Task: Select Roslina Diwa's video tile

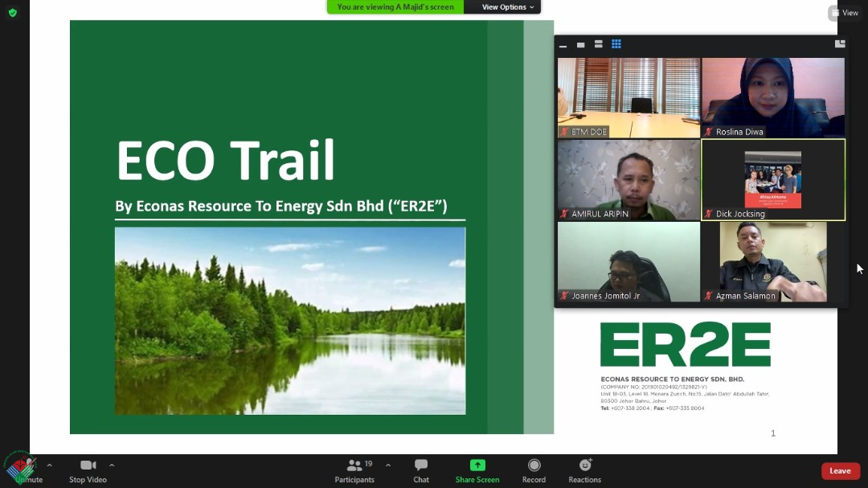Action: (773, 97)
